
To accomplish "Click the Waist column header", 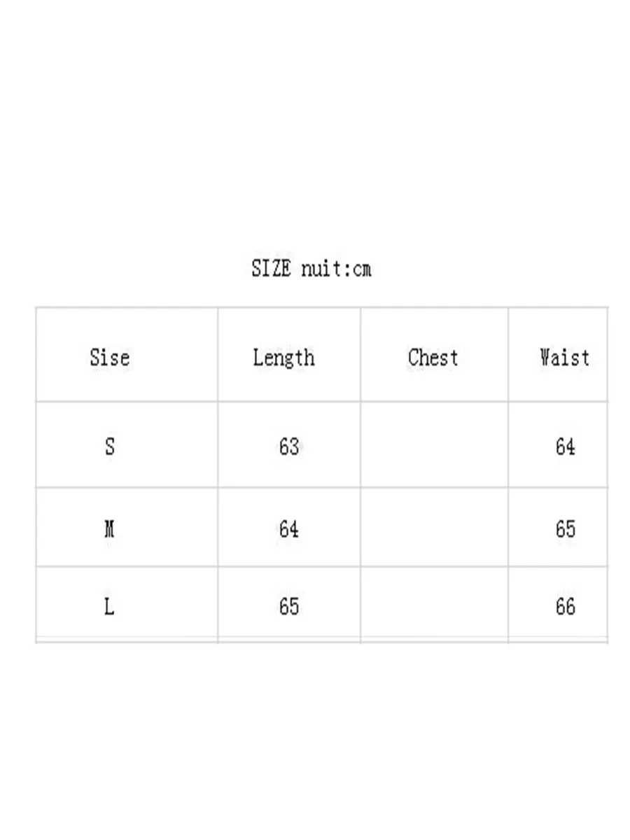I will pyautogui.click(x=564, y=358).
